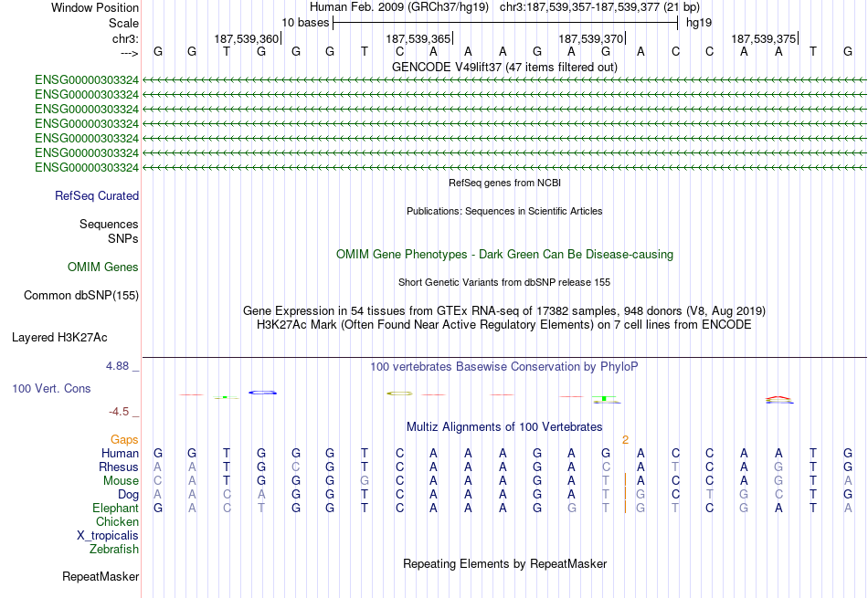The width and height of the screenshot is (868, 598).
Task: Click the X_tropicalis alignment row label
Action: tap(108, 536)
